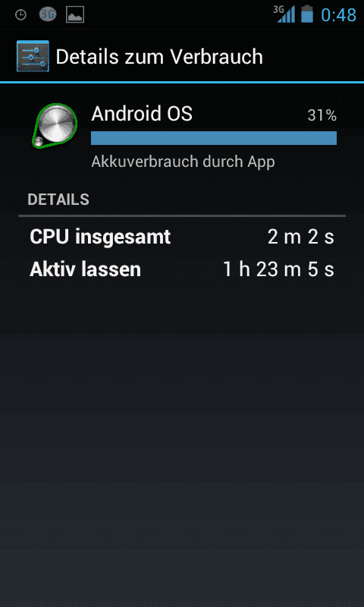Image resolution: width=364 pixels, height=607 pixels.
Task: Tap the Android OS app icon
Action: pos(55,125)
